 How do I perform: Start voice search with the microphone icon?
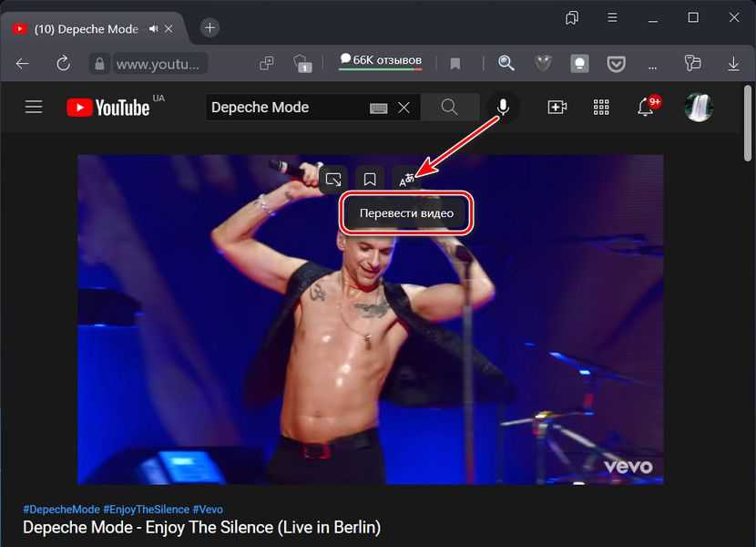[x=502, y=108]
